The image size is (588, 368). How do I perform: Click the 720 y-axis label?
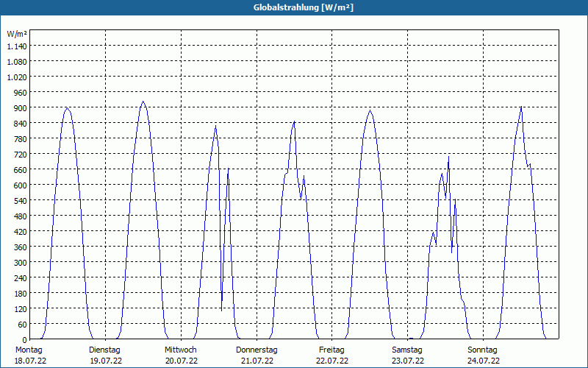(21, 155)
